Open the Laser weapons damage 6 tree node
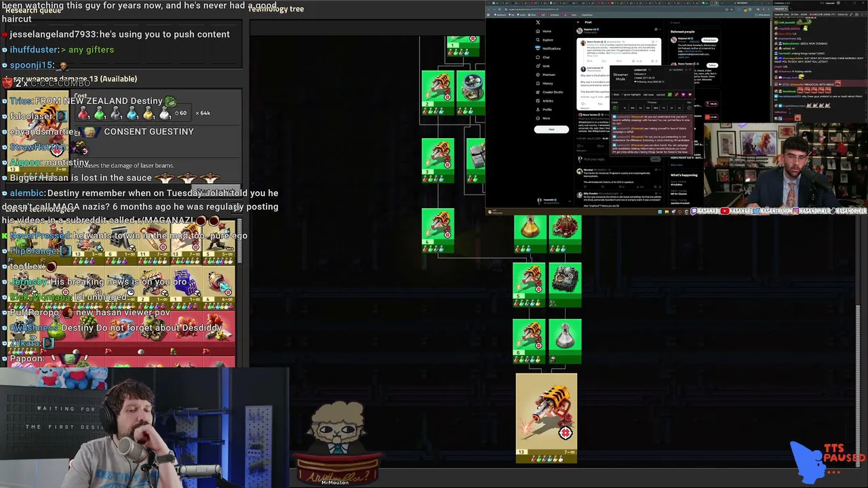The image size is (868, 488). click(x=530, y=341)
